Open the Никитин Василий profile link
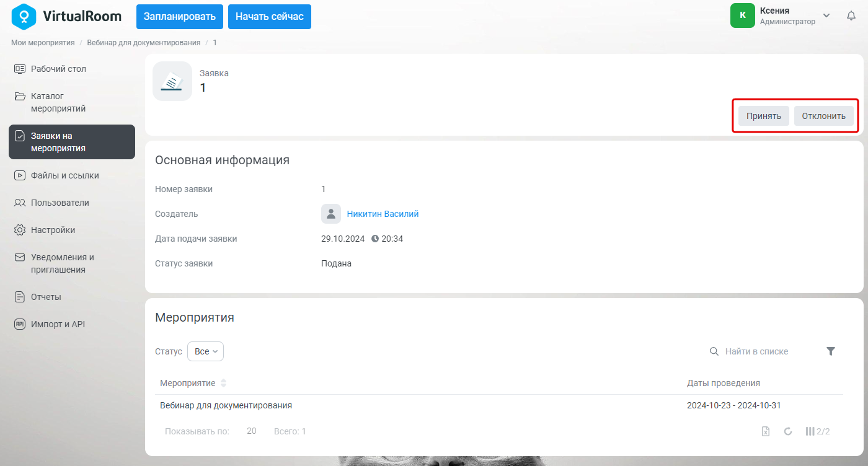The image size is (868, 466). click(383, 214)
